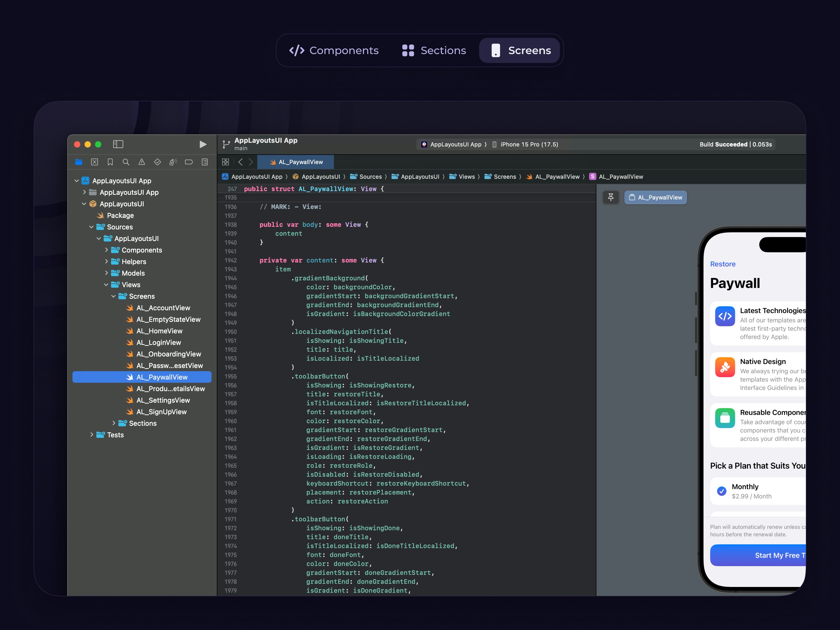Tap the Latest Technologies feature card

[x=758, y=323]
